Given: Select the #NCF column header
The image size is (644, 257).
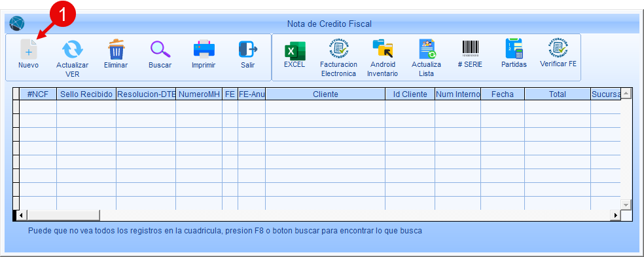Looking at the screenshot, I should point(38,94).
